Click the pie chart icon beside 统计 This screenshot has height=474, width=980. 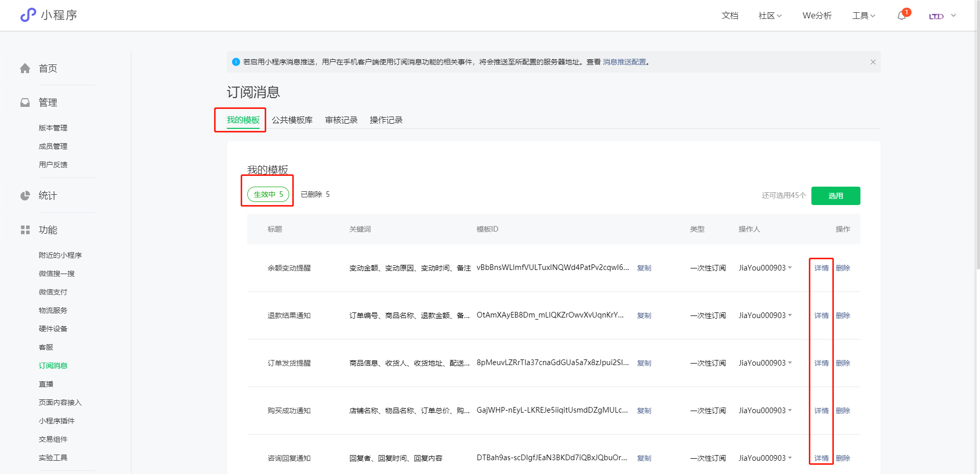coord(25,196)
